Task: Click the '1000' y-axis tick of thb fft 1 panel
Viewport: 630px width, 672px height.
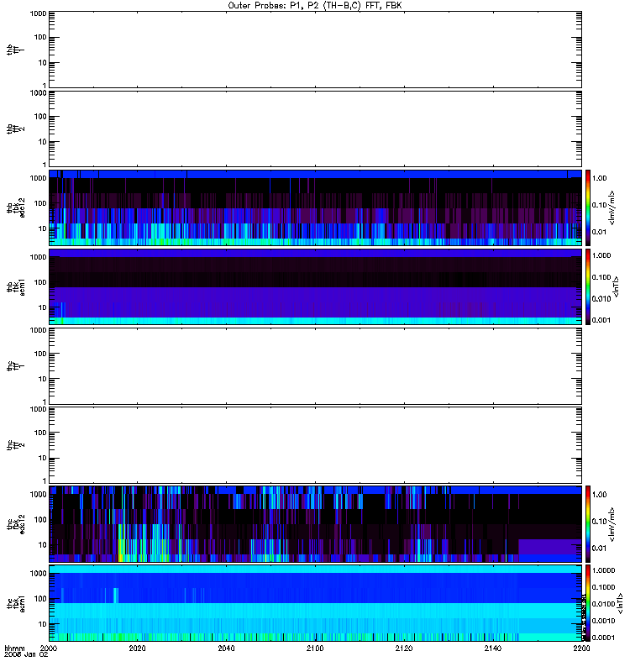Action: coord(38,13)
